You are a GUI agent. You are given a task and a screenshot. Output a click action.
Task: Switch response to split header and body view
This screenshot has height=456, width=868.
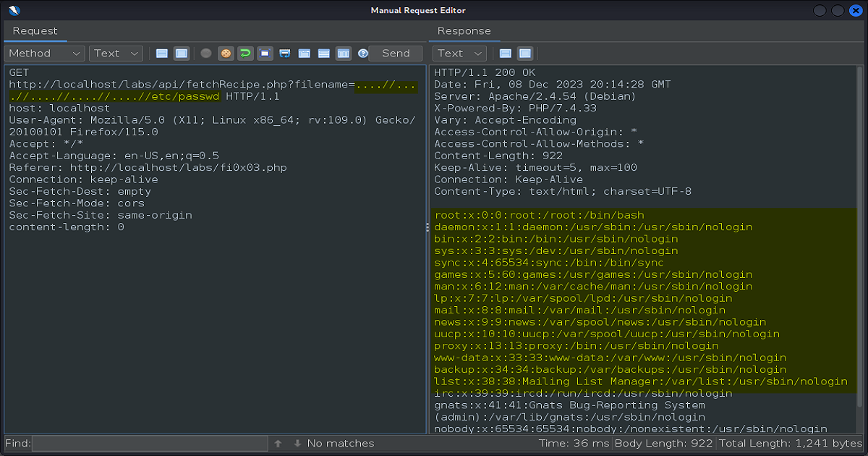pos(506,54)
